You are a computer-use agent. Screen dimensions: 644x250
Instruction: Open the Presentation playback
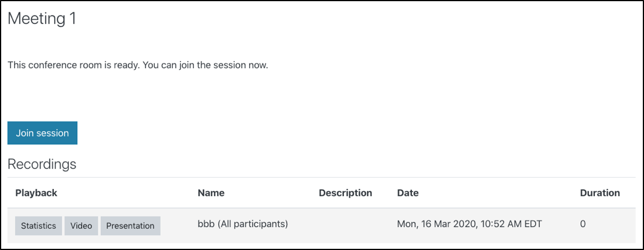coord(130,226)
